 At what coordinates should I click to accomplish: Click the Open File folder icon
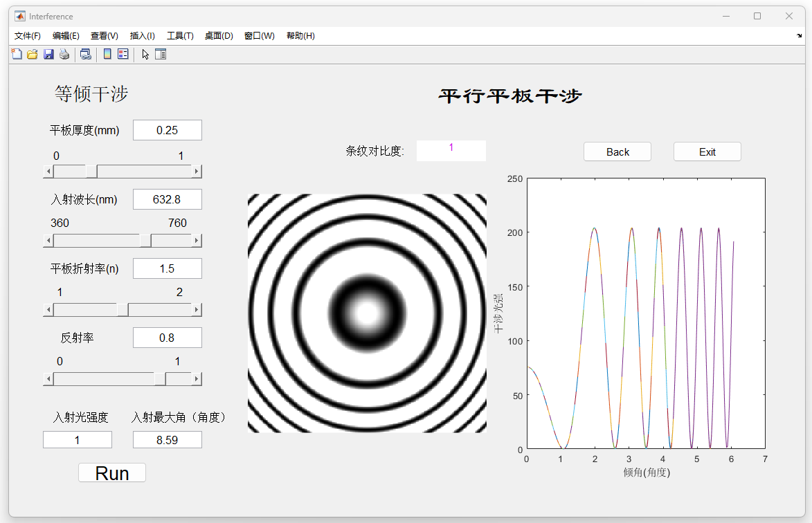pos(32,54)
